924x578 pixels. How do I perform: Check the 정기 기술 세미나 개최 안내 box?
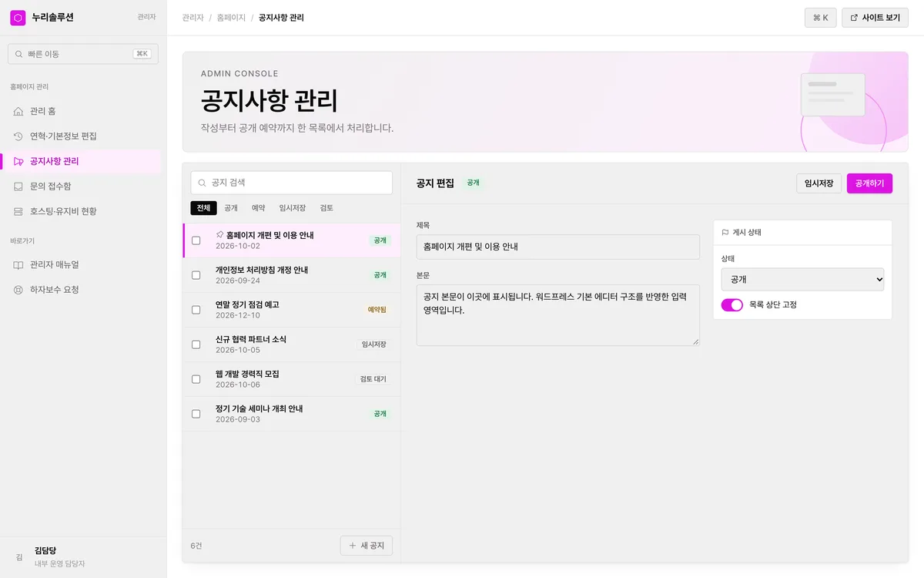tap(196, 414)
